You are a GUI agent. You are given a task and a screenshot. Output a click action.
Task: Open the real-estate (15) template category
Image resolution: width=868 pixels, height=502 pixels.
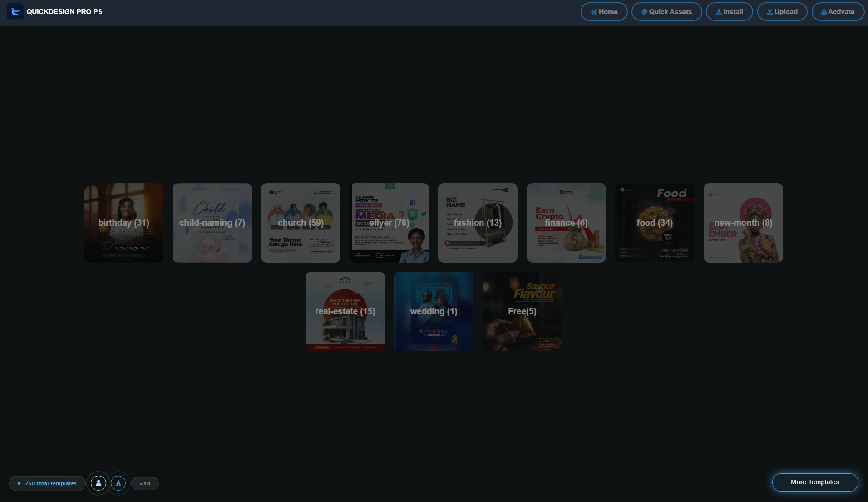tap(345, 311)
